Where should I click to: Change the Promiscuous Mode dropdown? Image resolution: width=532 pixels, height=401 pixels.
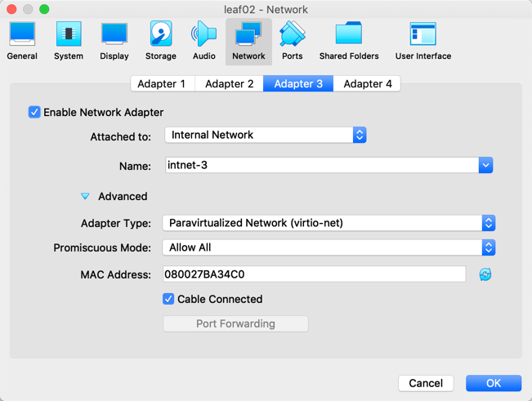(x=329, y=247)
